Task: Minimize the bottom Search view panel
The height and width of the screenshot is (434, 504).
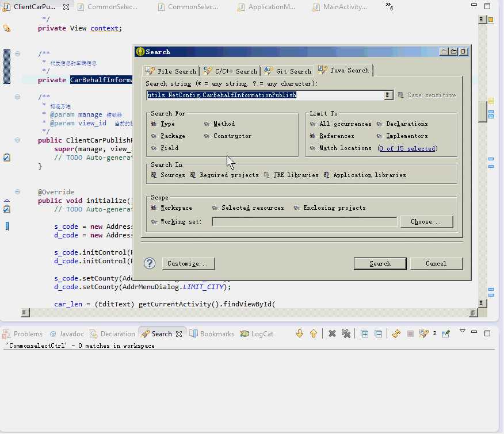Action: click(474, 332)
